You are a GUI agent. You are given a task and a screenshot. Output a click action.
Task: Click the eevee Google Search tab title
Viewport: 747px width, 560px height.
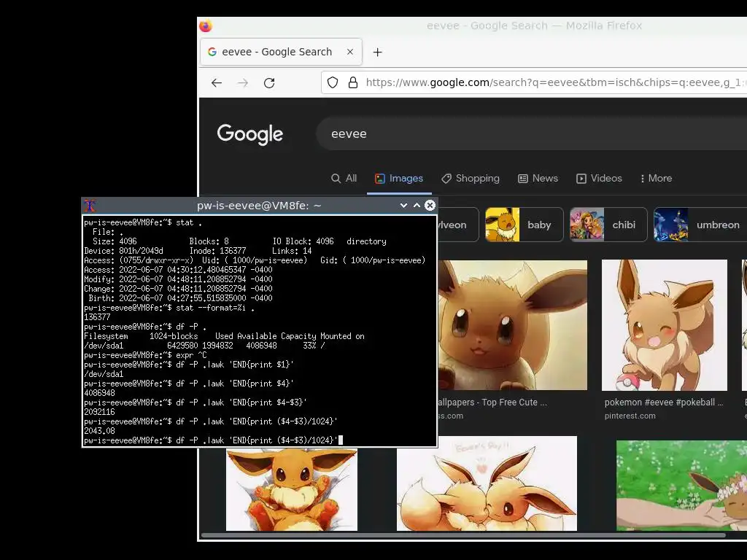[276, 52]
